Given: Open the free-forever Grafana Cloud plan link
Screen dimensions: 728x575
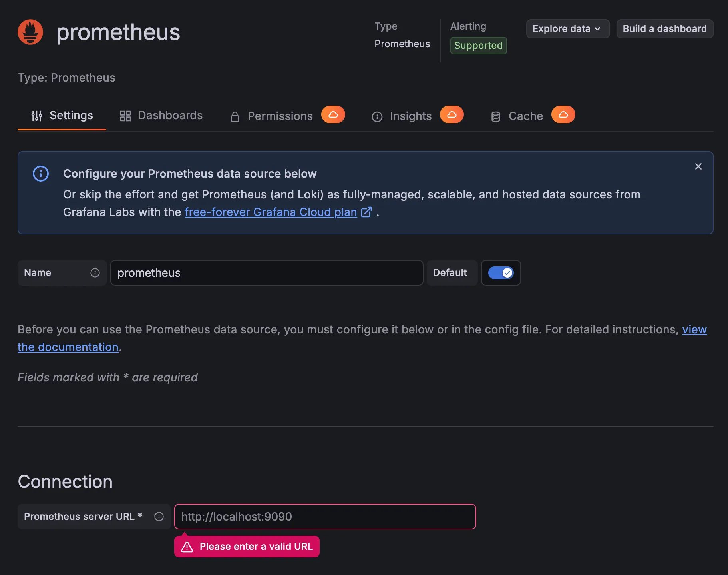Looking at the screenshot, I should (271, 212).
